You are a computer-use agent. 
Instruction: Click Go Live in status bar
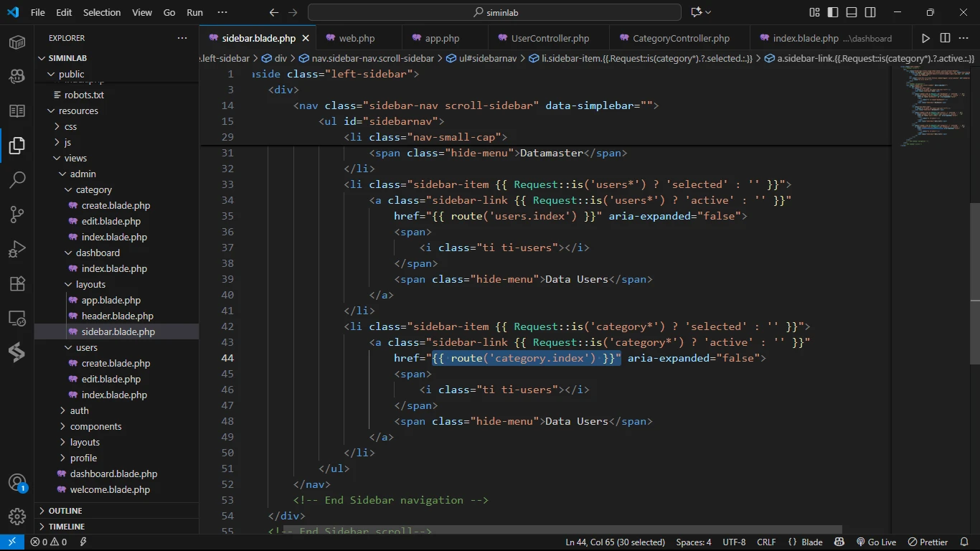point(876,542)
